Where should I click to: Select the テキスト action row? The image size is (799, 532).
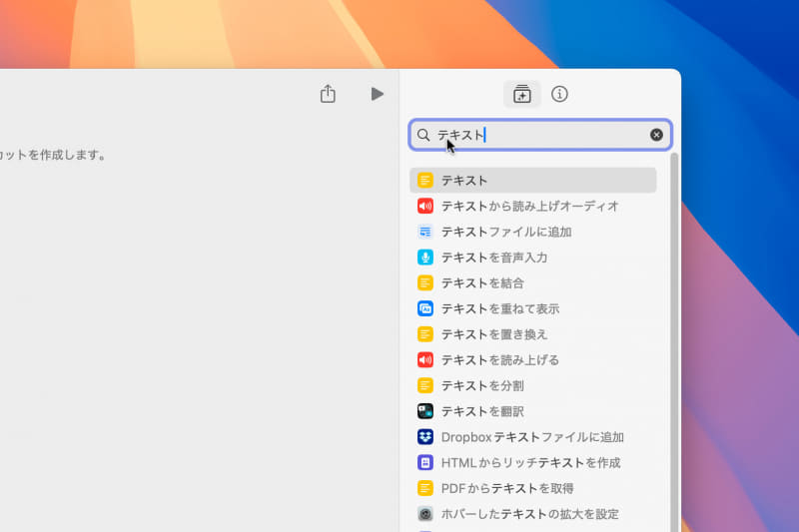tap(533, 181)
